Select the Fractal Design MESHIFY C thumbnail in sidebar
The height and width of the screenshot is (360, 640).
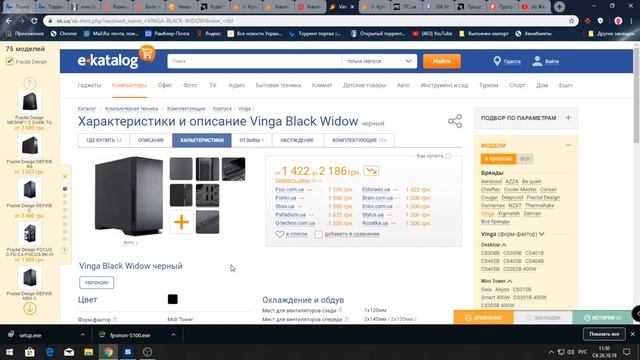(x=29, y=102)
